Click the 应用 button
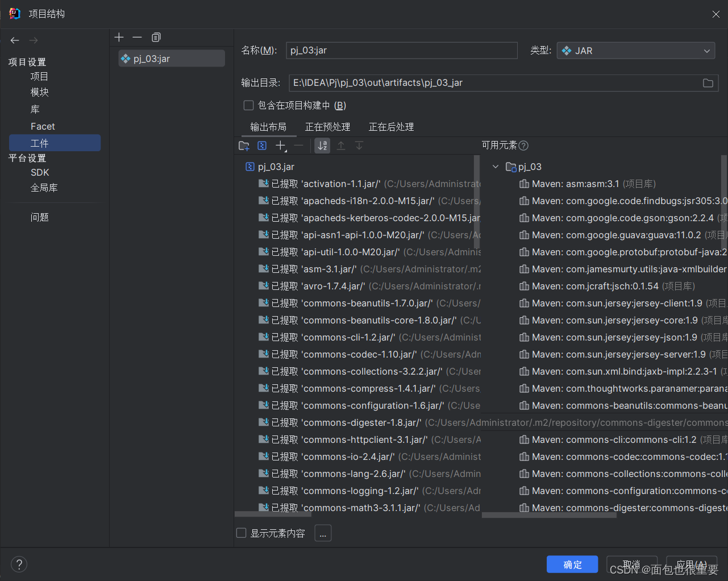 (692, 565)
